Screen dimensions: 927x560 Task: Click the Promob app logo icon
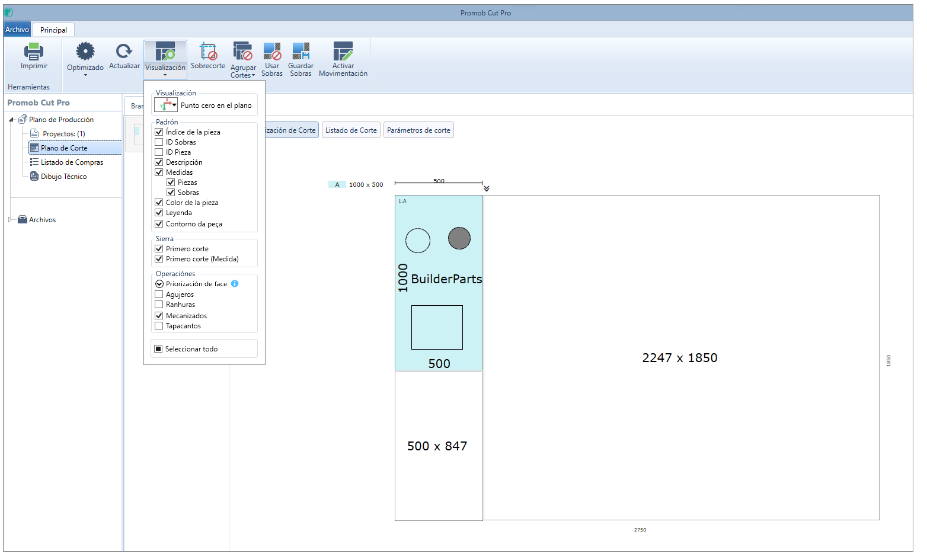[8, 12]
